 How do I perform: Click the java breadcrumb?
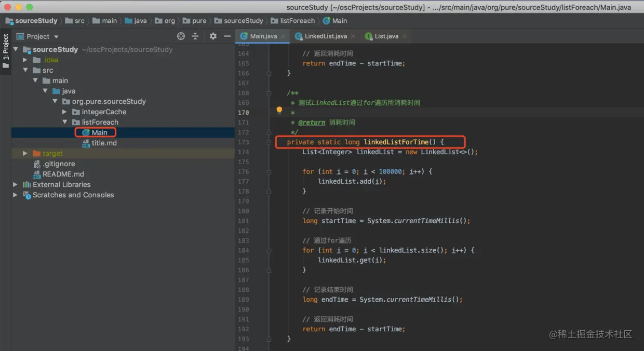tap(136, 21)
